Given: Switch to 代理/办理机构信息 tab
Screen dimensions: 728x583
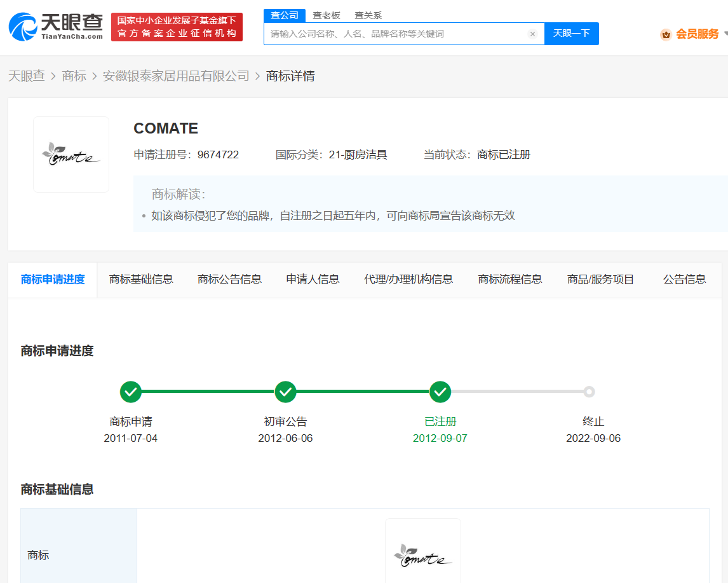Looking at the screenshot, I should [x=408, y=279].
